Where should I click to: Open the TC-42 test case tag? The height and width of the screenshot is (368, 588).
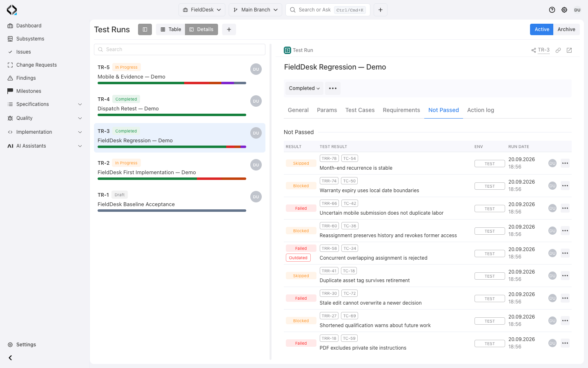coord(350,203)
